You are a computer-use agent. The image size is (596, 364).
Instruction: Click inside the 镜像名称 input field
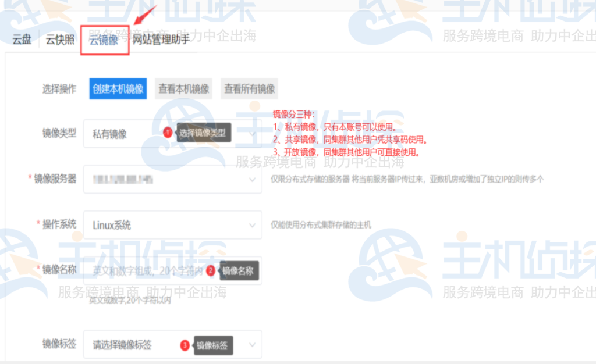click(x=134, y=270)
